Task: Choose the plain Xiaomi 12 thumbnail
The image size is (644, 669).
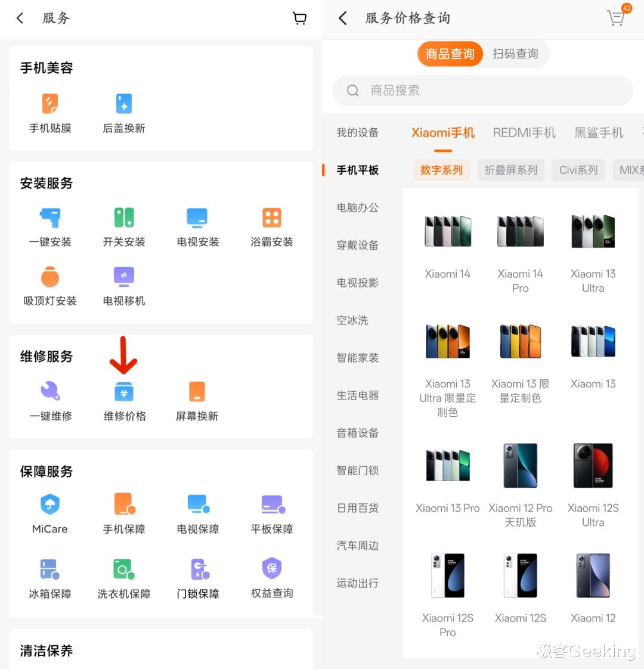Action: pos(593,575)
